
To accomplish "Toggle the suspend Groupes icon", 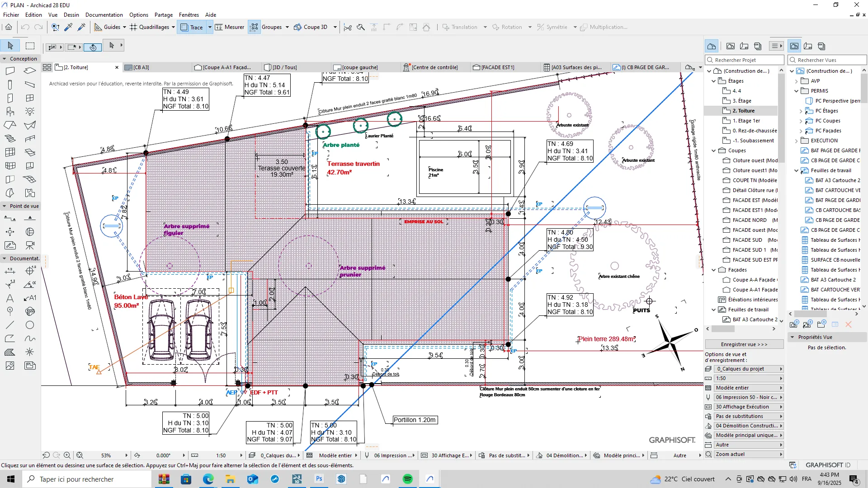I will [x=255, y=27].
